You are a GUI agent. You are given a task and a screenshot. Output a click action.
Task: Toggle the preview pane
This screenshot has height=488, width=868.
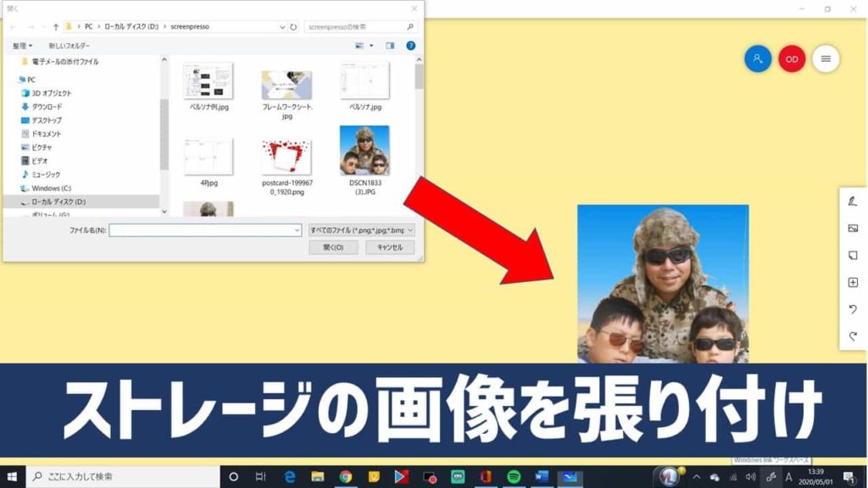[390, 46]
